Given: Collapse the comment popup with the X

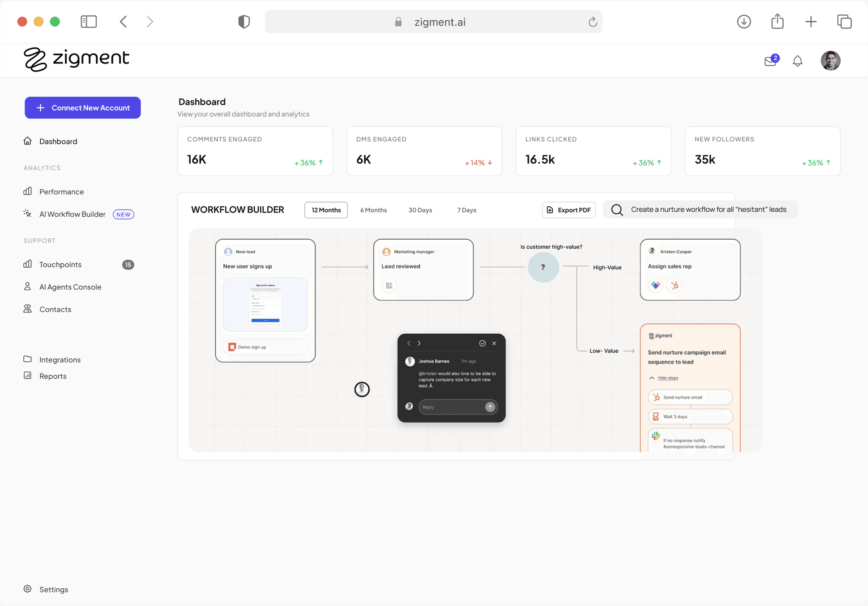Looking at the screenshot, I should (494, 343).
